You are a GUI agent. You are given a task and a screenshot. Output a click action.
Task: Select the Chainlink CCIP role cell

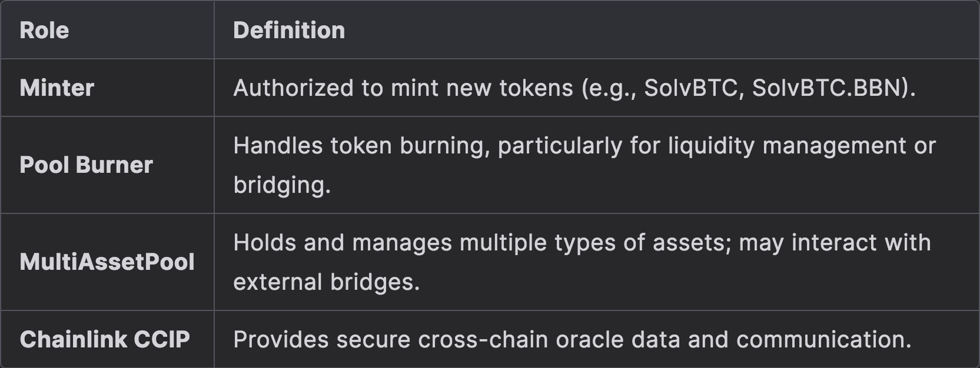[105, 340]
